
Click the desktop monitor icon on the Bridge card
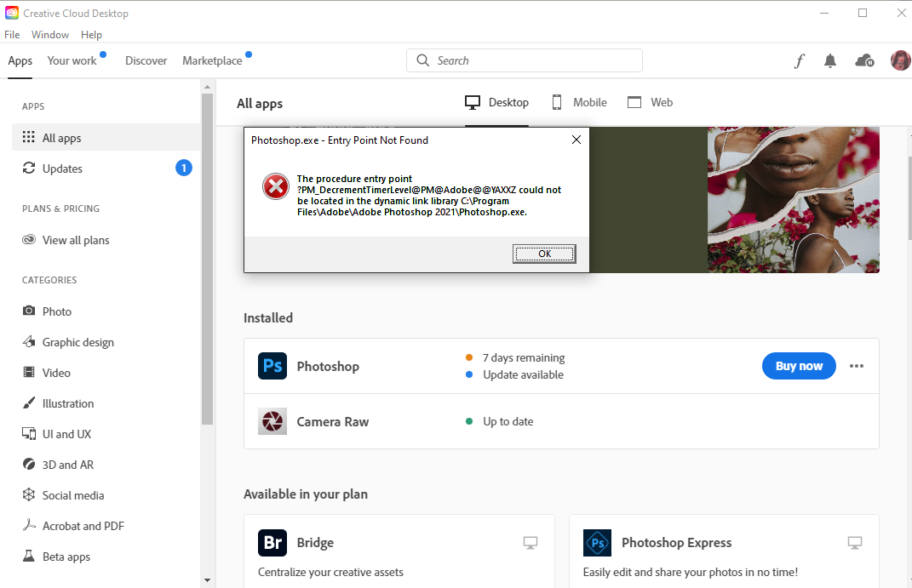point(530,543)
